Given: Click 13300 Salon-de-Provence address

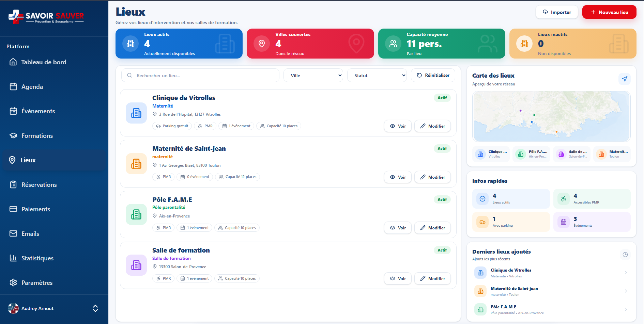Looking at the screenshot, I should pyautogui.click(x=183, y=267).
